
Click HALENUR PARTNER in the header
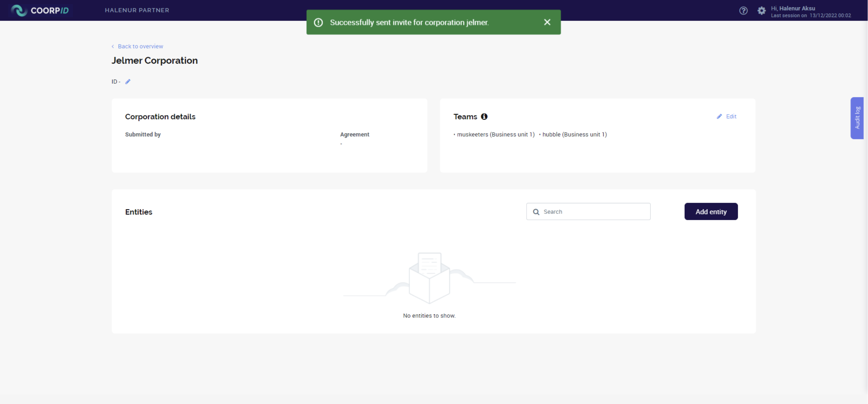pos(137,10)
